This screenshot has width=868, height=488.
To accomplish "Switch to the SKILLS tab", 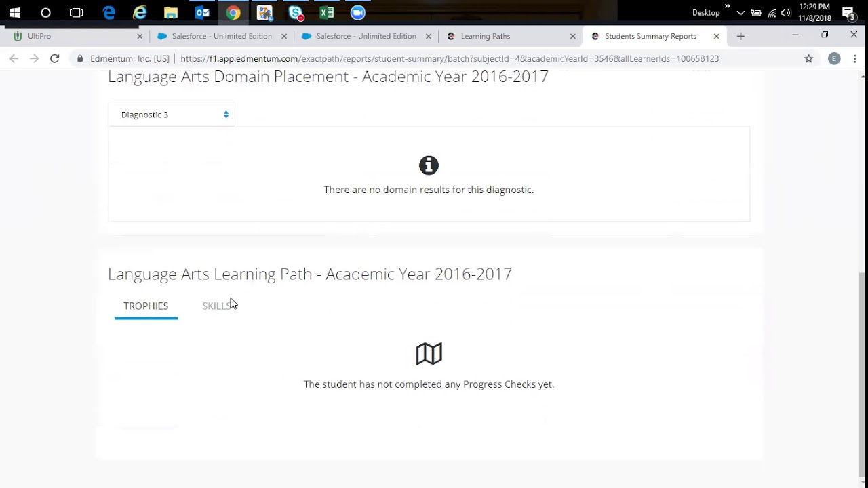I will [217, 306].
